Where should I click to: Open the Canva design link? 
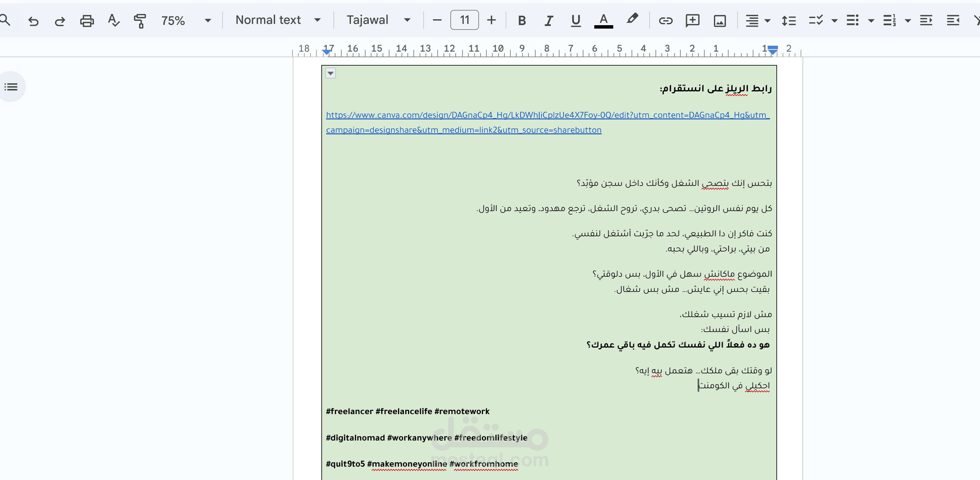point(547,122)
